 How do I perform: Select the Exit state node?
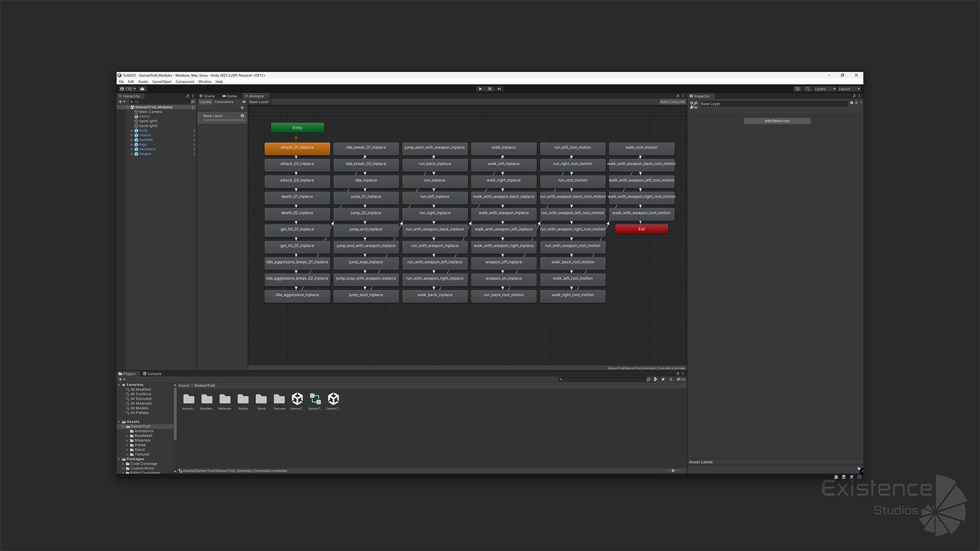pyautogui.click(x=641, y=229)
